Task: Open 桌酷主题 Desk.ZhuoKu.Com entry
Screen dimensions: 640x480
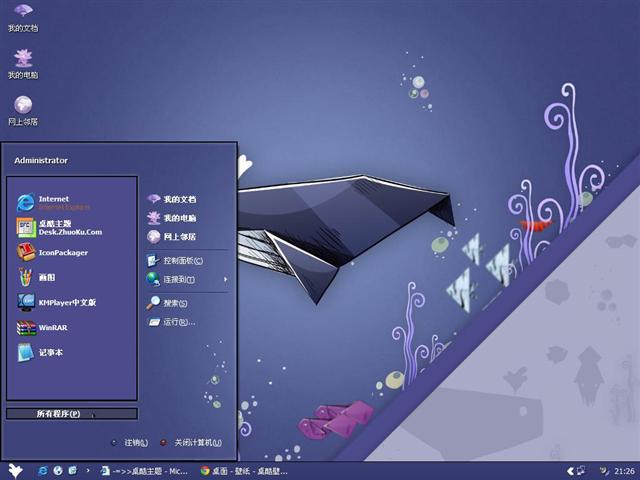Action: (59, 228)
